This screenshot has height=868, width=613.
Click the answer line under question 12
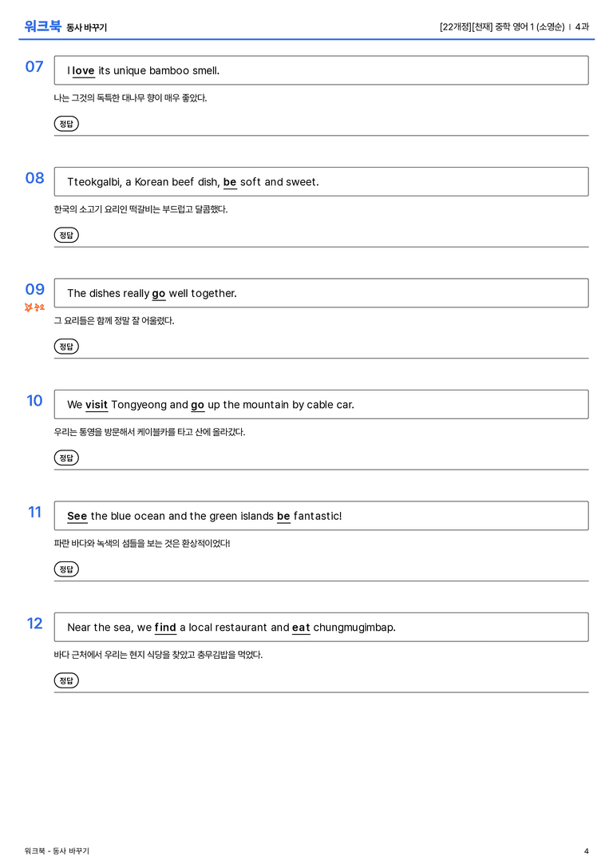(322, 692)
